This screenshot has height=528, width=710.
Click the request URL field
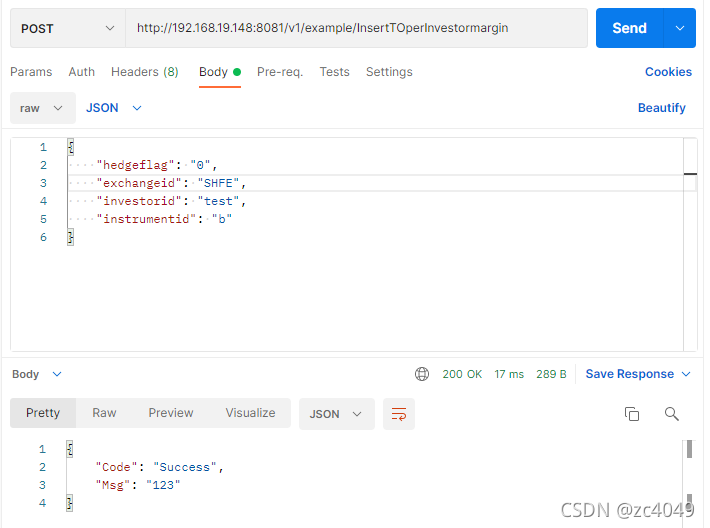click(x=356, y=28)
